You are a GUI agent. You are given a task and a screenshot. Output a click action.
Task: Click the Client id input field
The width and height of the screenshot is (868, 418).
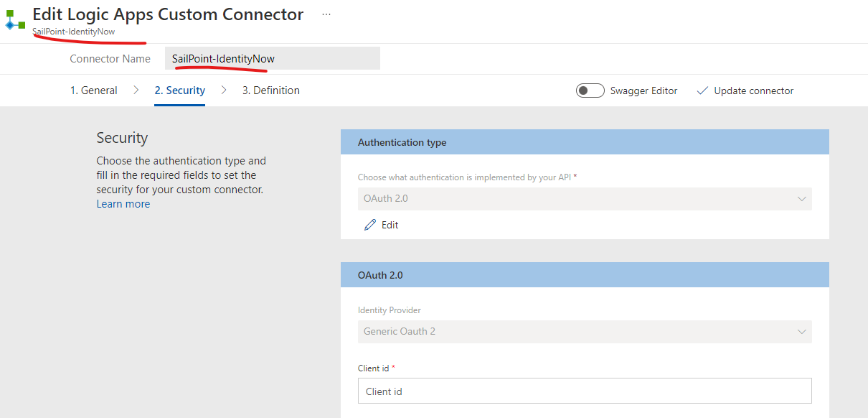click(x=585, y=391)
